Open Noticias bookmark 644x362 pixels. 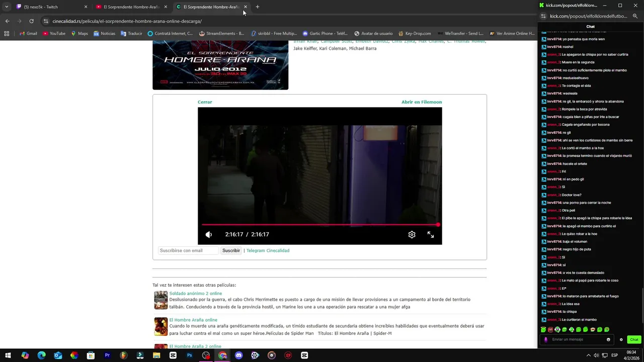pyautogui.click(x=104, y=34)
